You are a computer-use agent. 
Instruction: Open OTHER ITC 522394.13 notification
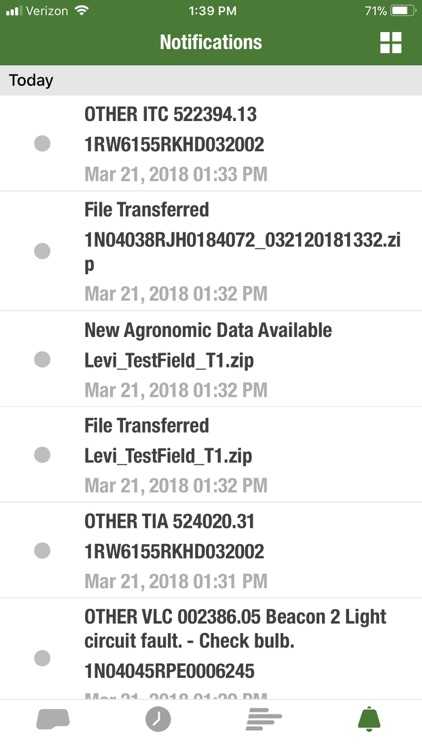[x=211, y=143]
